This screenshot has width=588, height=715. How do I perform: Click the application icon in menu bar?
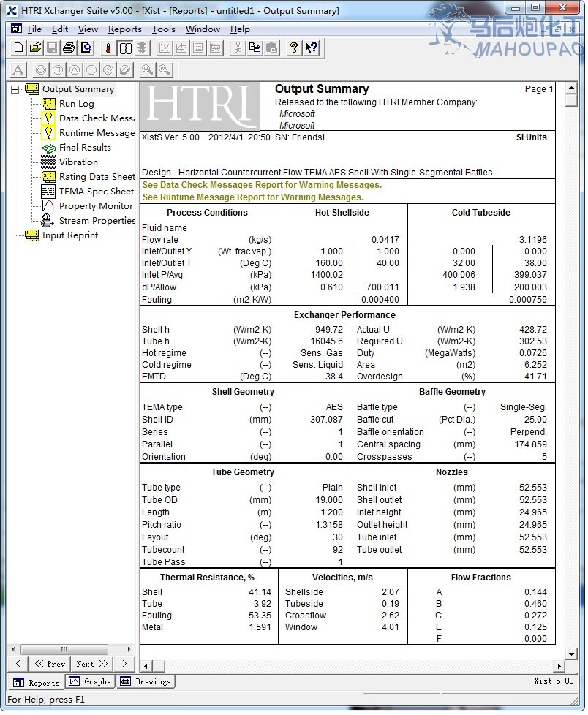click(16, 29)
